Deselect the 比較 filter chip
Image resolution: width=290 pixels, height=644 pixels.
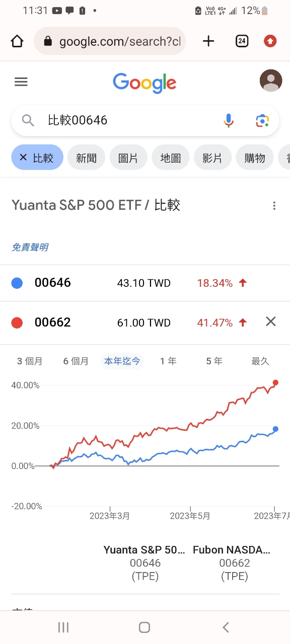(x=37, y=157)
